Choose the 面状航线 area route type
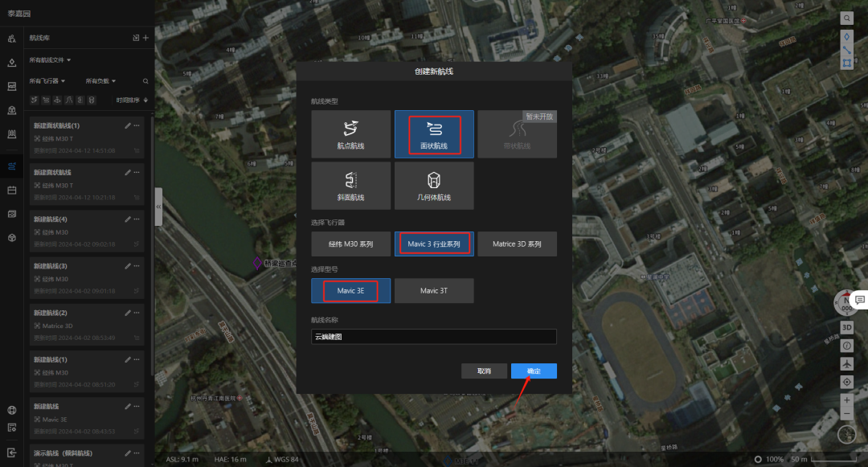 click(x=434, y=134)
